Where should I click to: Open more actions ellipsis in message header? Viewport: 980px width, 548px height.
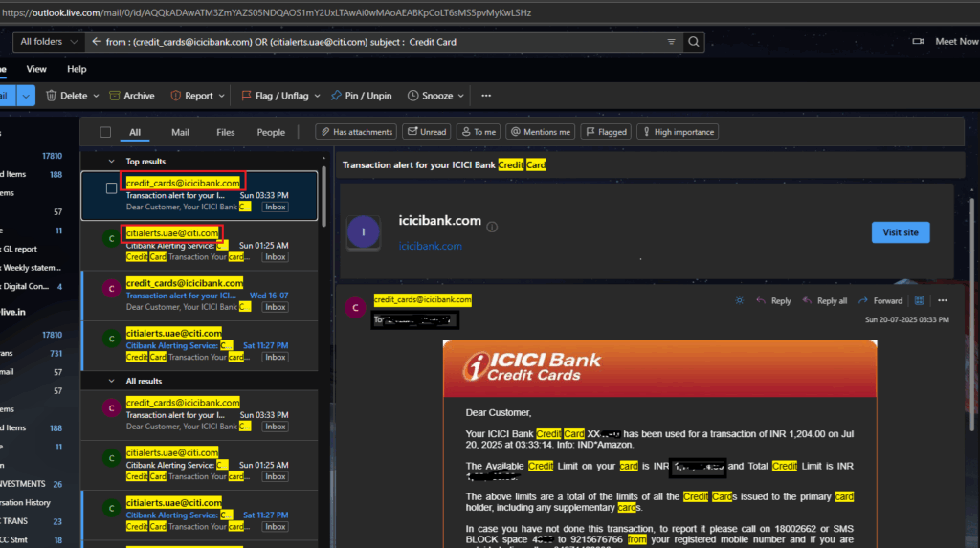click(944, 300)
